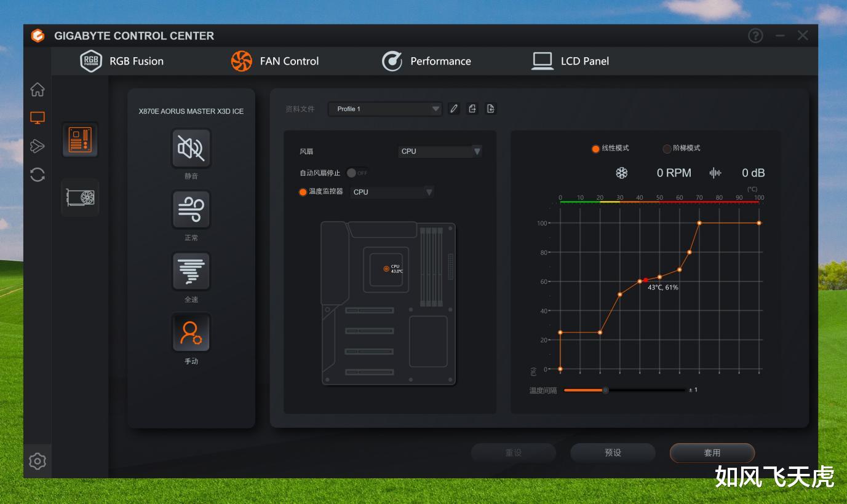Viewport: 847px width, 504px height.
Task: Click the 资料文件 label
Action: click(x=300, y=109)
